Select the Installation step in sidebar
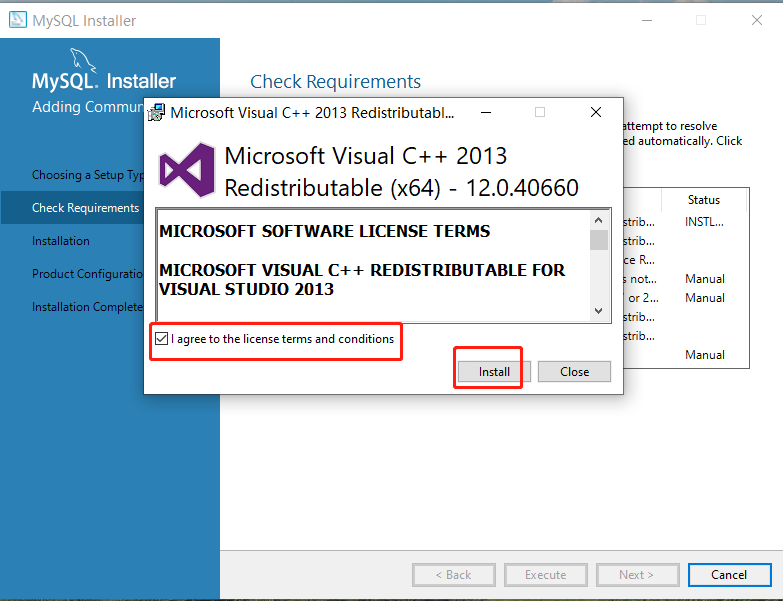Screen dimensions: 783x601 (61, 241)
